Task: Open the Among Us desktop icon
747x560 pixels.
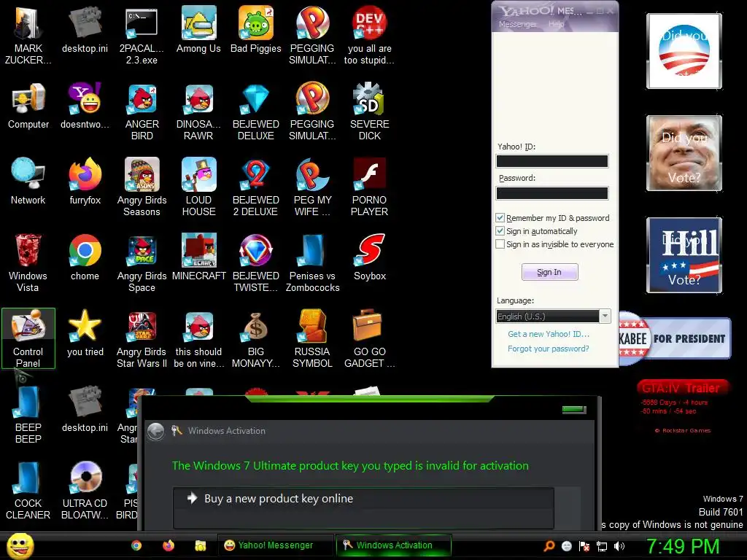Action: (198, 29)
